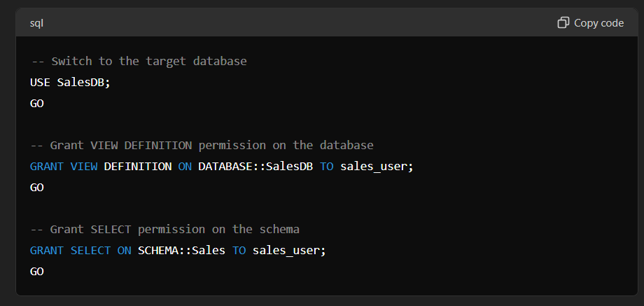Click the Copy code text button
Screen dimensions: 644x306
click(598, 23)
